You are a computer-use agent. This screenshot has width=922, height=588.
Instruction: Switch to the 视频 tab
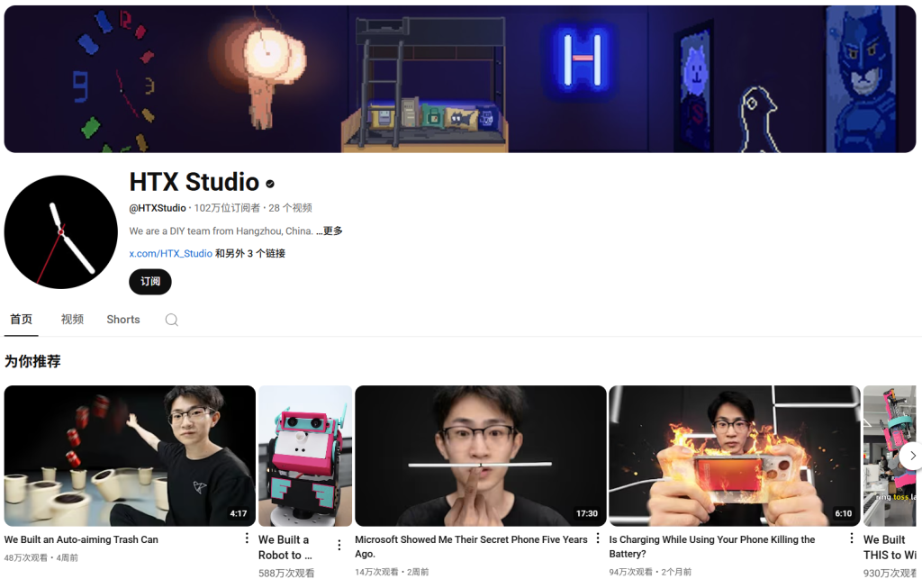tap(72, 320)
